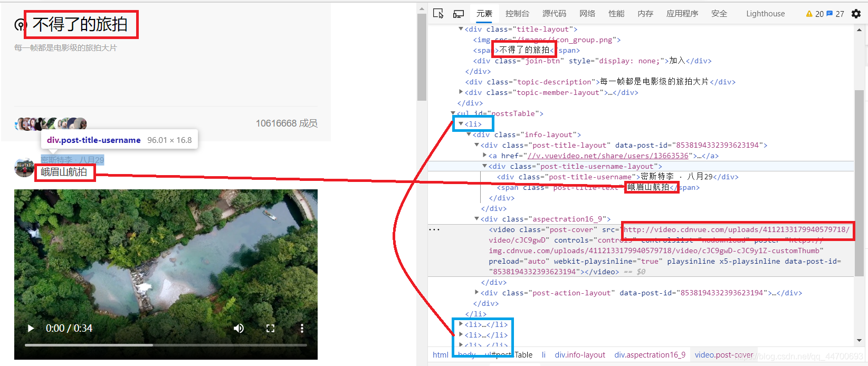This screenshot has height=366, width=868.
Task: Switch to the 网络 tab
Action: 587,14
